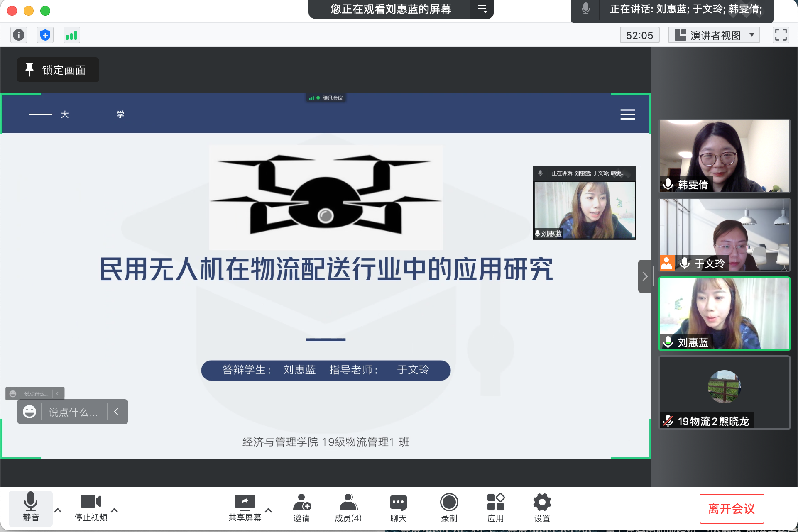Toggle fullscreen mode icon

(781, 35)
